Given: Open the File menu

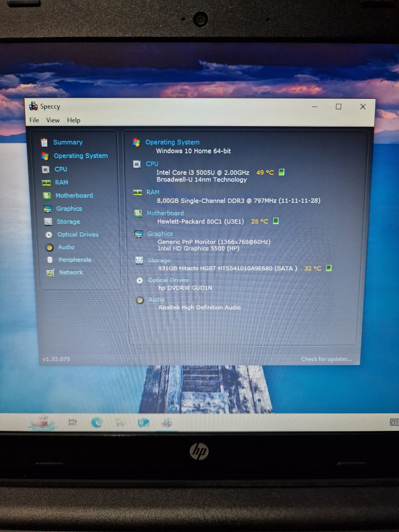Looking at the screenshot, I should click(34, 120).
